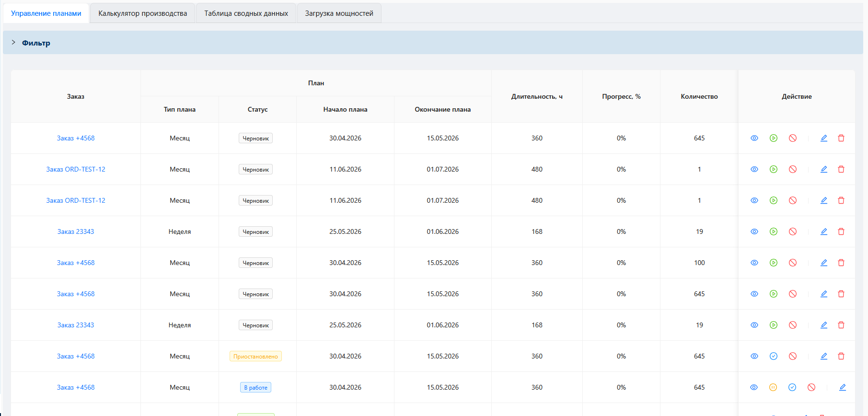
Task: Click the Приостановлено status badge
Action: pos(255,356)
